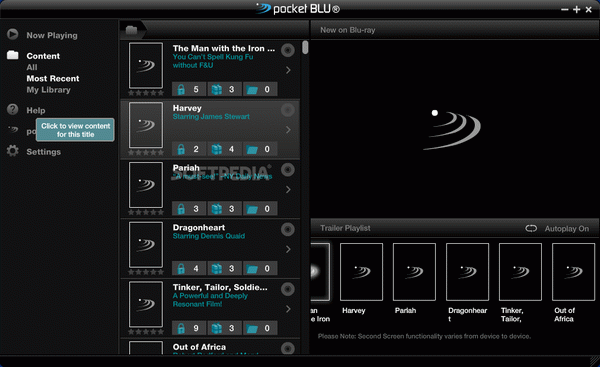Toggle round selector for Out of Africa
Image resolution: width=600 pixels, height=367 pixels.
(x=287, y=348)
